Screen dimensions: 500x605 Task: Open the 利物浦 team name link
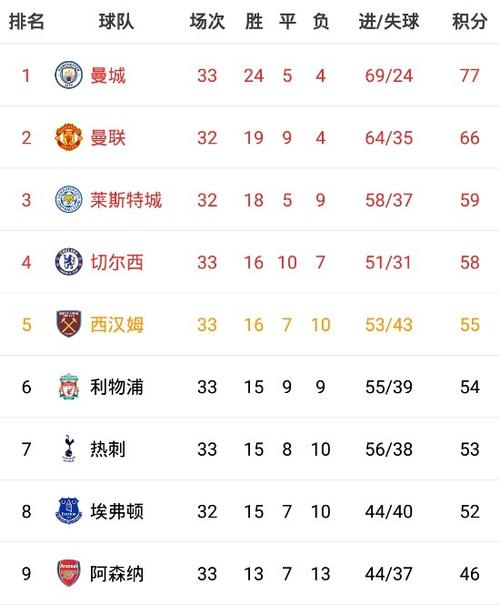117,387
